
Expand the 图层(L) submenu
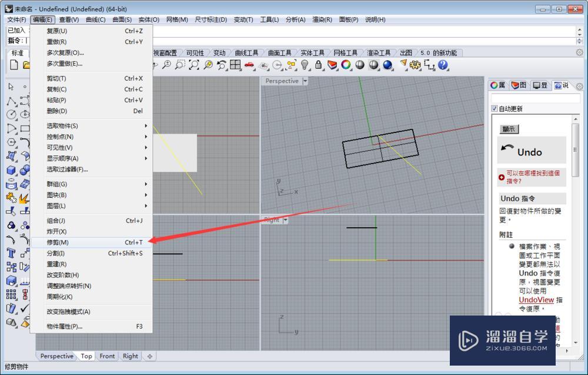pyautogui.click(x=92, y=205)
